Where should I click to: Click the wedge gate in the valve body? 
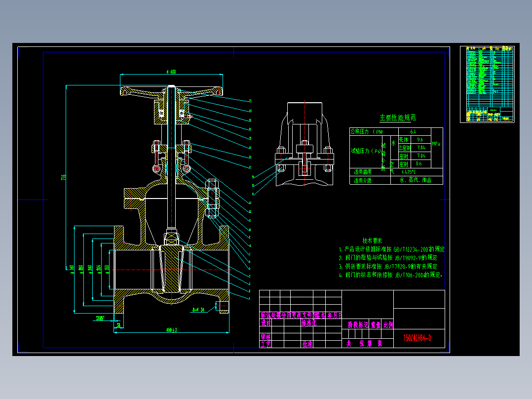click(171, 269)
